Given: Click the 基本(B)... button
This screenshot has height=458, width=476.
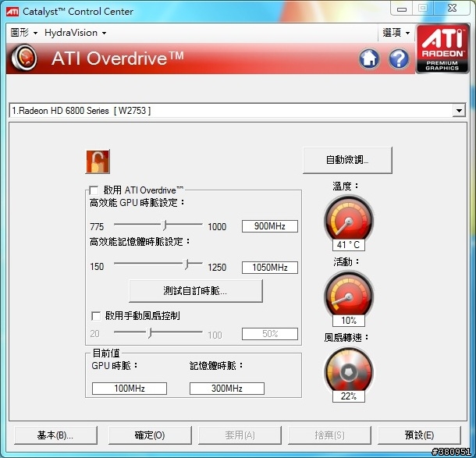Looking at the screenshot, I should coord(55,435).
